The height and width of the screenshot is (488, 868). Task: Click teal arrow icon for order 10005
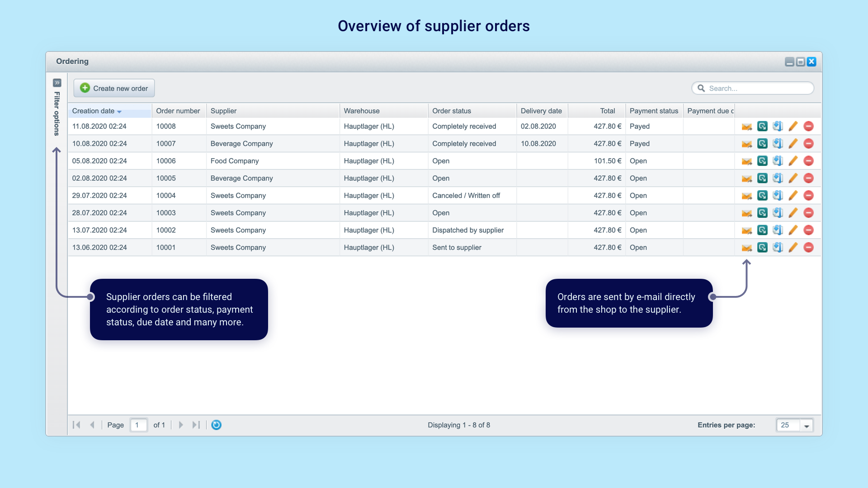coord(762,178)
